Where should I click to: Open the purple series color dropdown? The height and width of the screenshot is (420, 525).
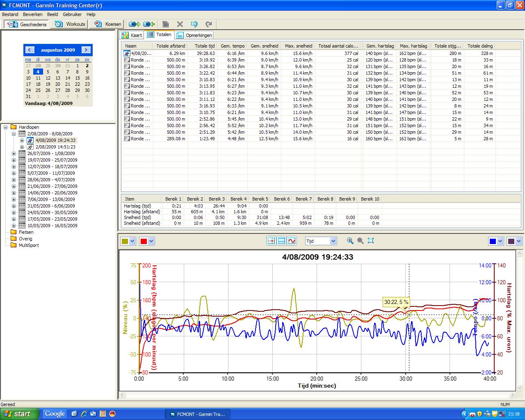tap(519, 241)
